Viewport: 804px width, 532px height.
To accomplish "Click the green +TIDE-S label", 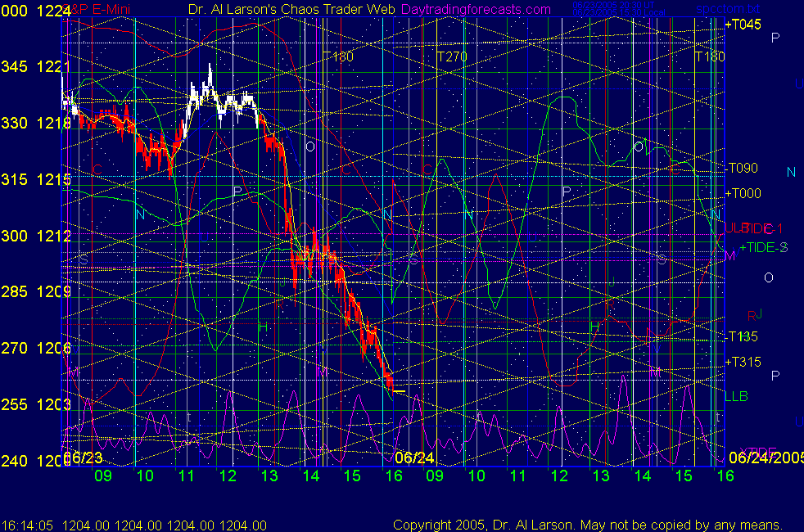I will 763,247.
